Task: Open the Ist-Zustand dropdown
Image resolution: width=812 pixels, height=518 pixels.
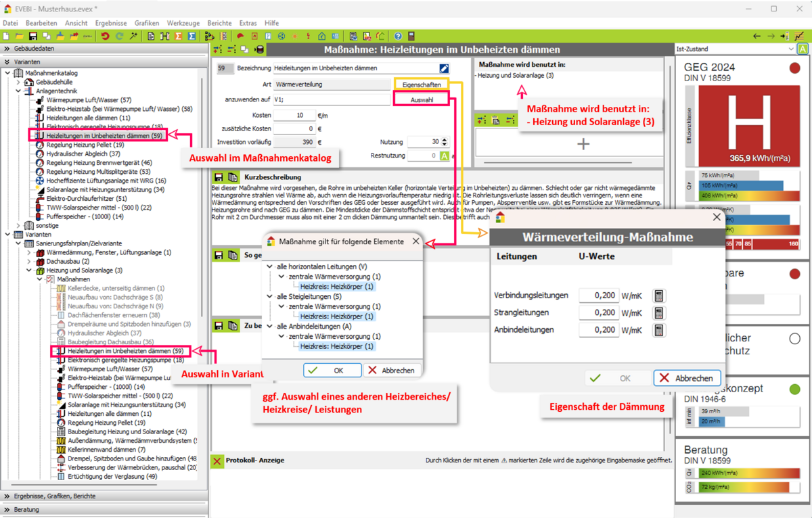Action: click(x=792, y=49)
